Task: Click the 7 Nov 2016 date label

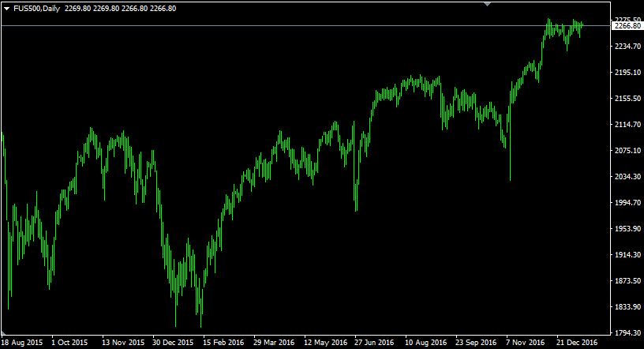Action: (526, 342)
